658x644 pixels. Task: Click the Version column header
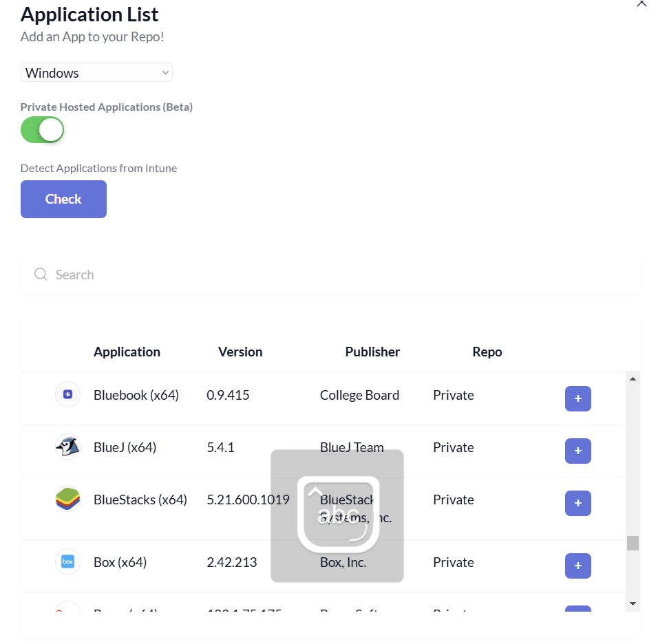pos(240,352)
